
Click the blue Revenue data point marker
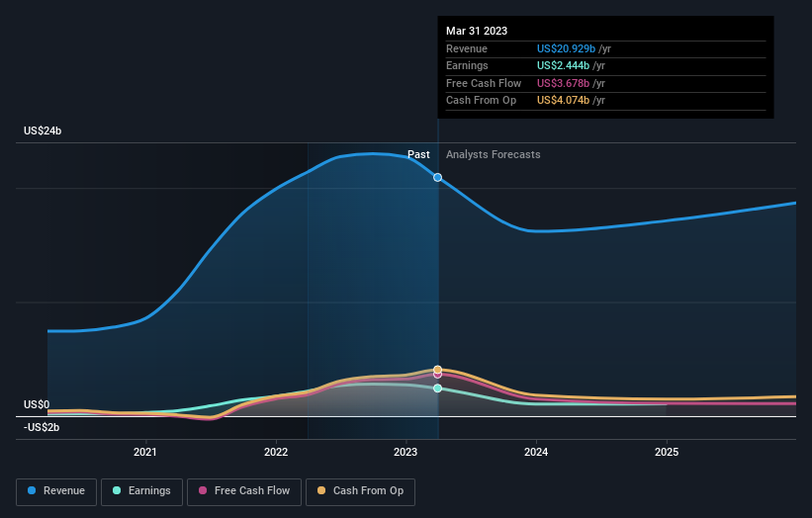pos(437,178)
